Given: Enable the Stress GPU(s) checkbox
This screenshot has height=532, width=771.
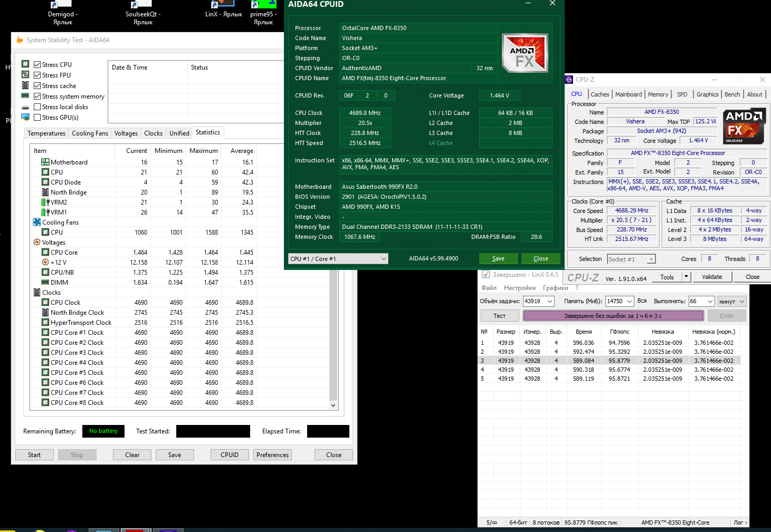Looking at the screenshot, I should pyautogui.click(x=37, y=118).
